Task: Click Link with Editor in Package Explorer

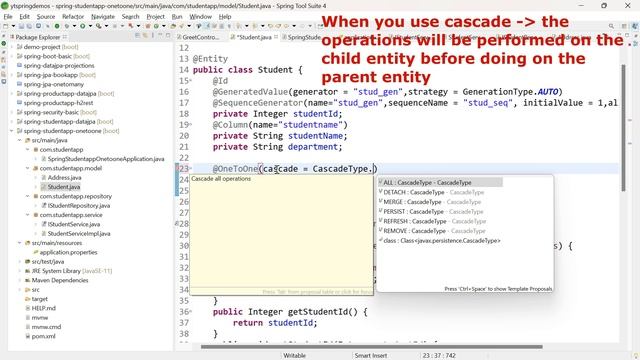Action: point(145,36)
